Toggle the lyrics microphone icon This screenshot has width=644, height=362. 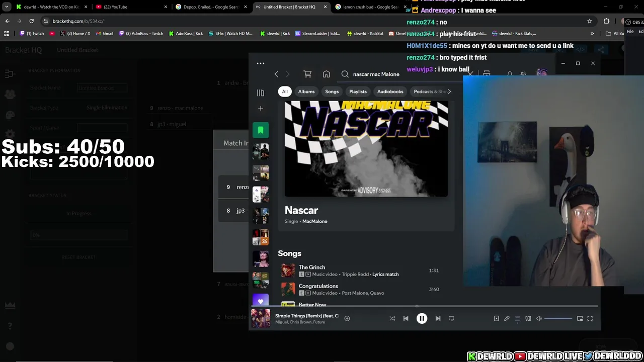(507, 318)
